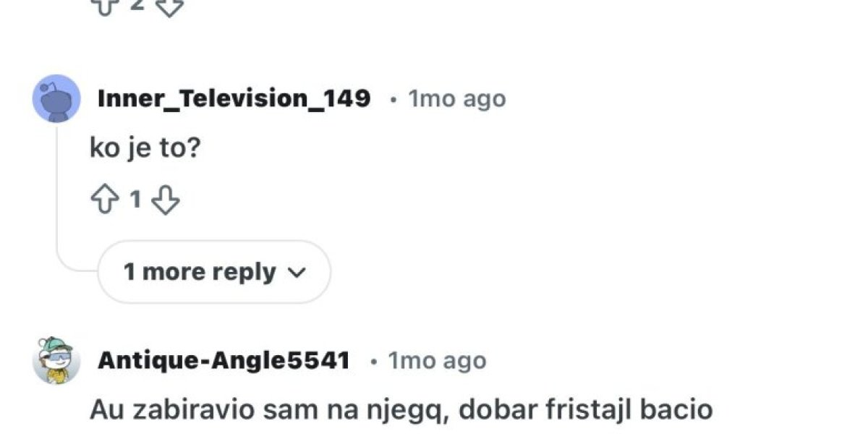868x434 pixels.
Task: Click the cut-off vote score at top
Action: (136, 4)
